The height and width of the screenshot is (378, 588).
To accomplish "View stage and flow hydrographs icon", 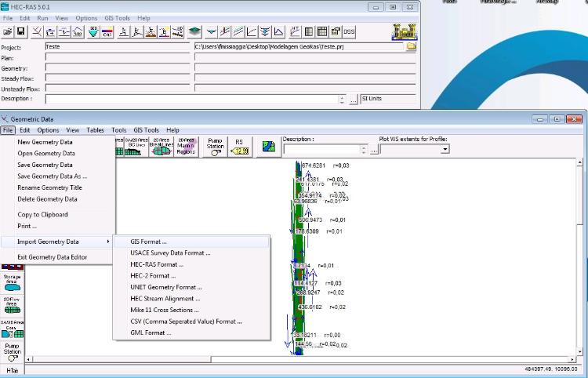I will pos(278,32).
